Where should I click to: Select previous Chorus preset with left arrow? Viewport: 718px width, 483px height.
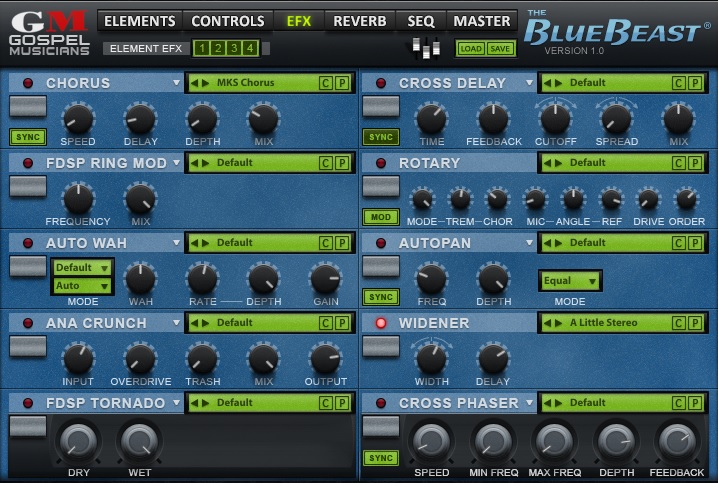[194, 83]
